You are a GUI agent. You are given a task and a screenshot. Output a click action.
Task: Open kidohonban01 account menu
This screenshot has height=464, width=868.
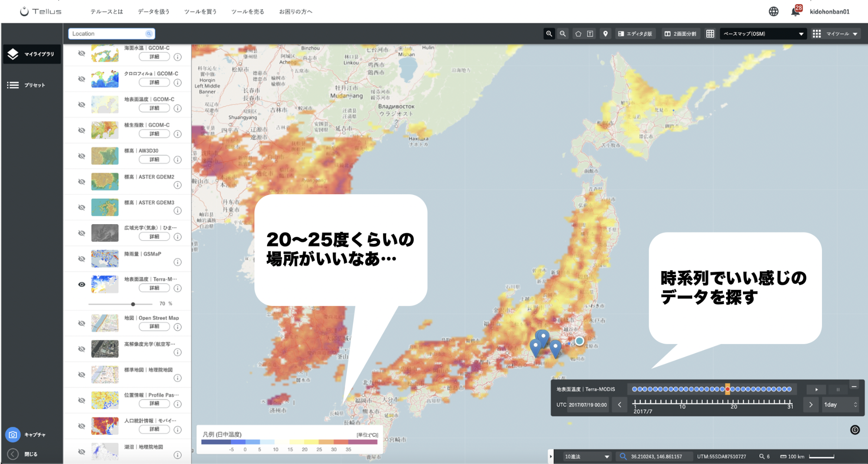coord(829,12)
